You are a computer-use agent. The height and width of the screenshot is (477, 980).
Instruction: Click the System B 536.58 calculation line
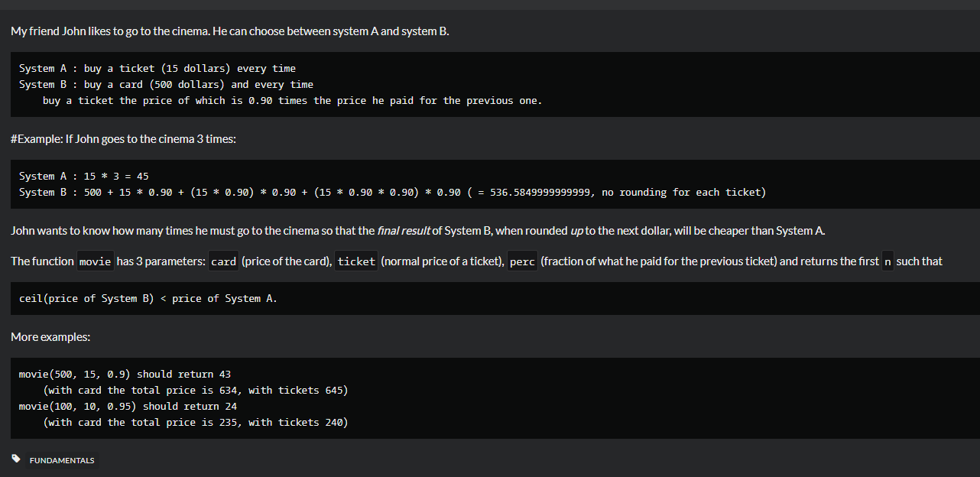[x=392, y=192]
